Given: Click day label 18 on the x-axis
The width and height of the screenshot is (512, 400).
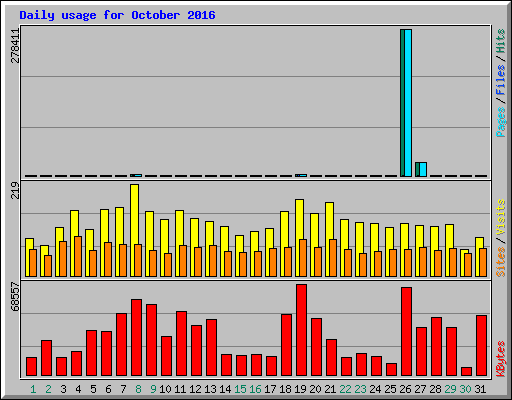Looking at the screenshot, I should point(285,389).
